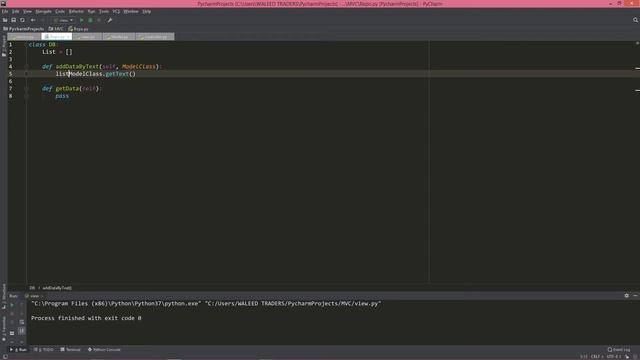The image size is (640, 360).
Task: Open the Code menu
Action: 60,11
